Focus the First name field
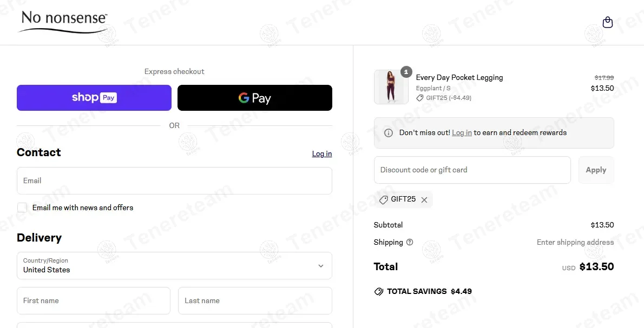The height and width of the screenshot is (328, 644). pyautogui.click(x=94, y=300)
